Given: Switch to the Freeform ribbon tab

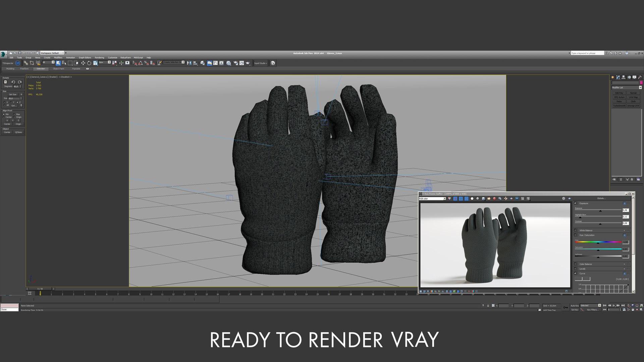Looking at the screenshot, I should pyautogui.click(x=24, y=69).
